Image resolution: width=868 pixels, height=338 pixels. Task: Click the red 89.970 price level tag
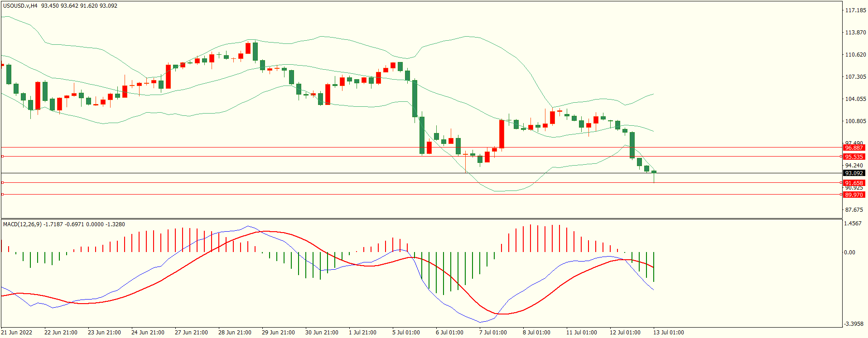(854, 195)
